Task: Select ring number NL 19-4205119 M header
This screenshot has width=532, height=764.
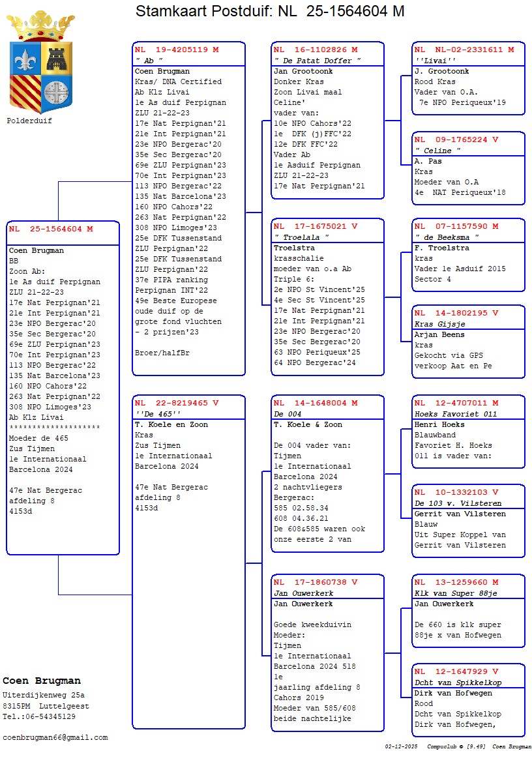Action: click(177, 50)
